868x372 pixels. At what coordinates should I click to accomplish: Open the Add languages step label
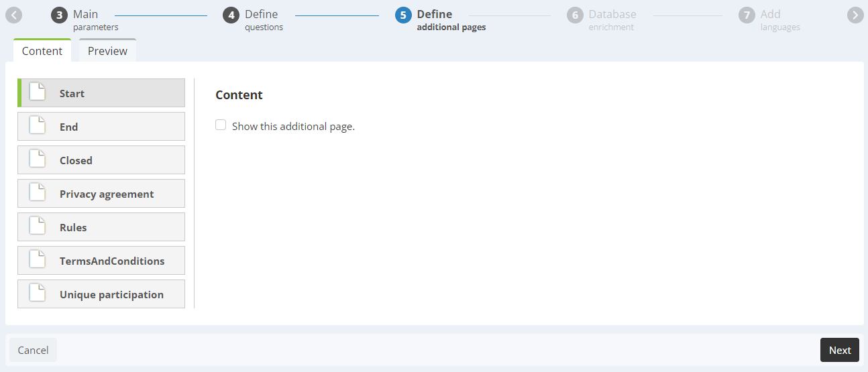780,20
